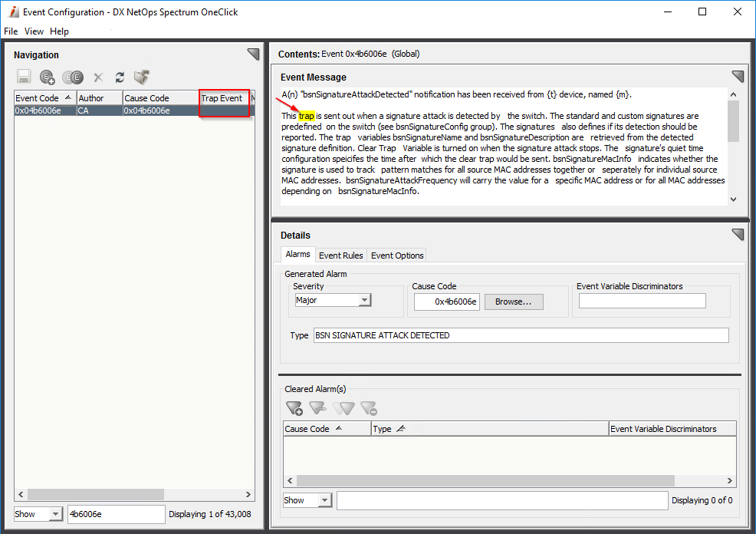
Task: Click the Browse... button for Cause Code
Action: (x=513, y=302)
